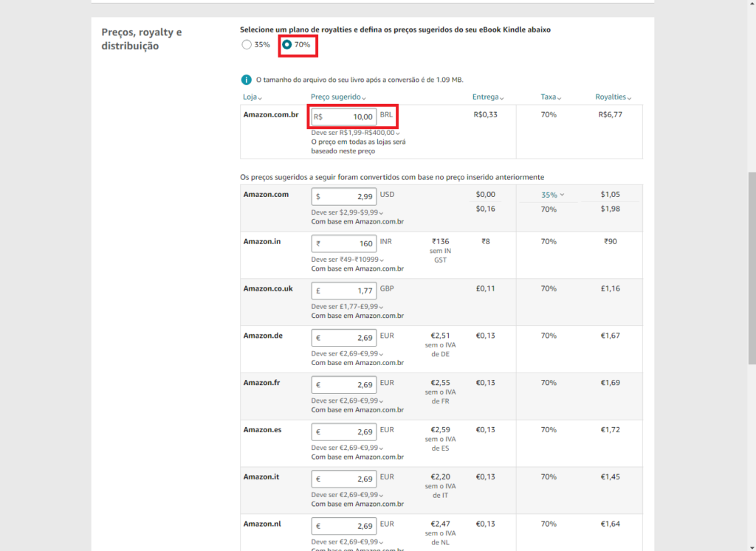Expand 'Deve ser £1,77-£9,99' hint
This screenshot has height=551, width=756.
tap(347, 307)
